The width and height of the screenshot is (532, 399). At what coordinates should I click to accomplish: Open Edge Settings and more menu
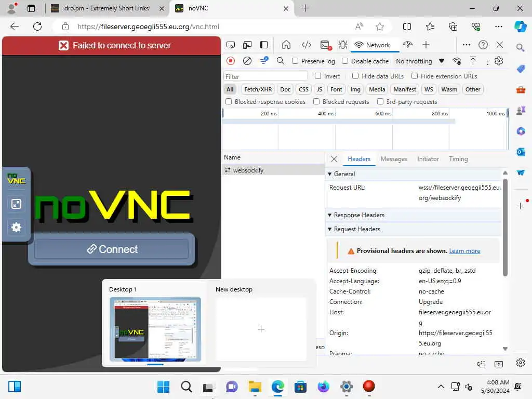(x=498, y=26)
